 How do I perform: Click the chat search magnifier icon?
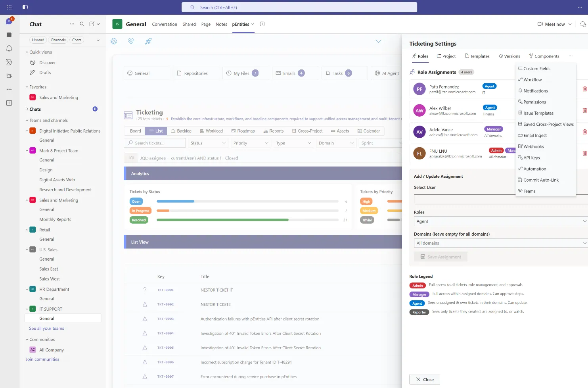[82, 24]
